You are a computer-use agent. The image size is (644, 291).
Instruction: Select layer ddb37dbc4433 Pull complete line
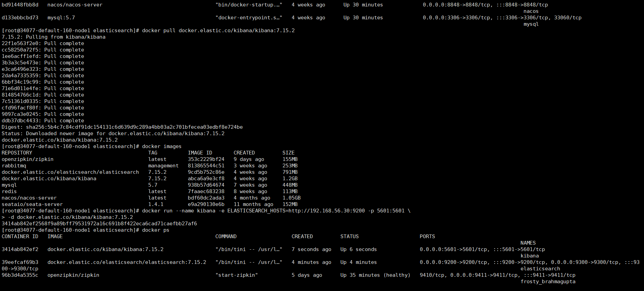[43, 121]
